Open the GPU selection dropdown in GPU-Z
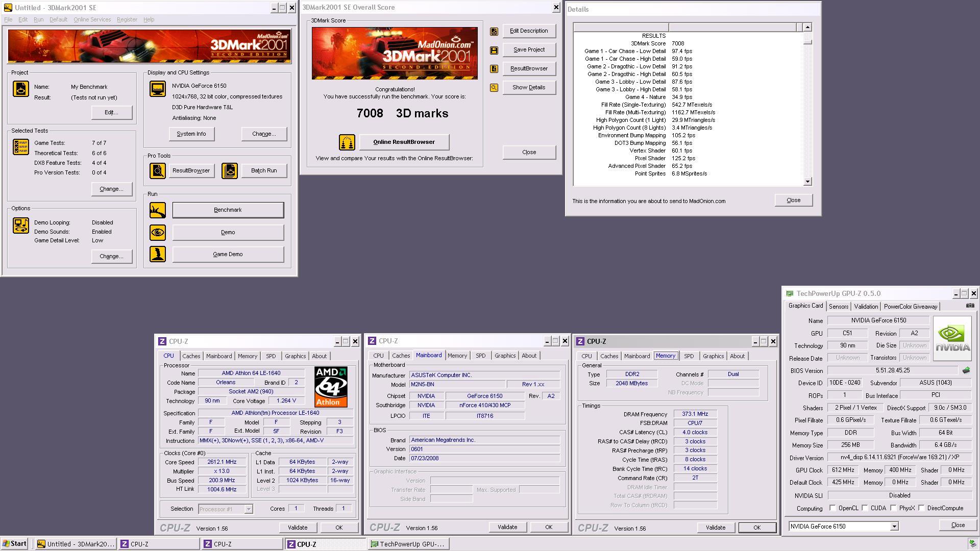Image resolution: width=980 pixels, height=551 pixels. click(894, 527)
